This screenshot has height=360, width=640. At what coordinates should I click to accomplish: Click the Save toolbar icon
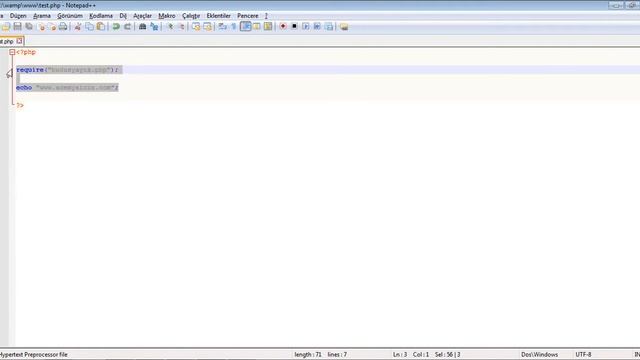(18, 27)
